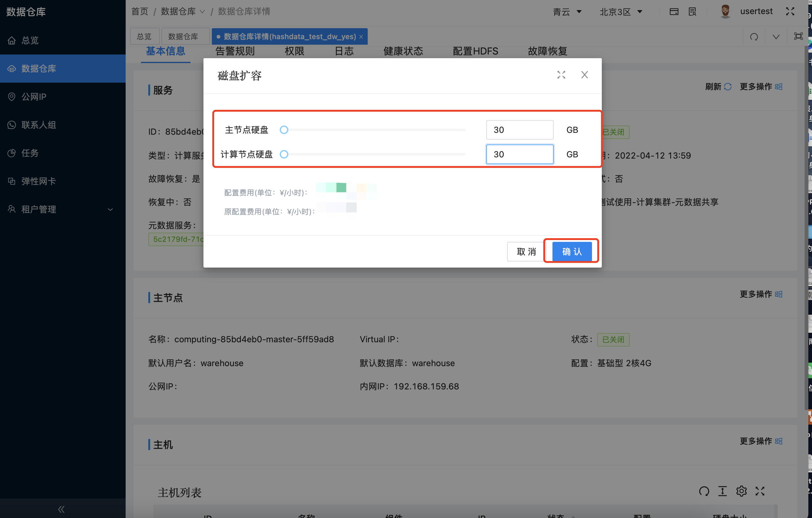Viewport: 812px width, 518px height.
Task: Click the 计算节点硬盘 30 GB input field
Action: 520,154
